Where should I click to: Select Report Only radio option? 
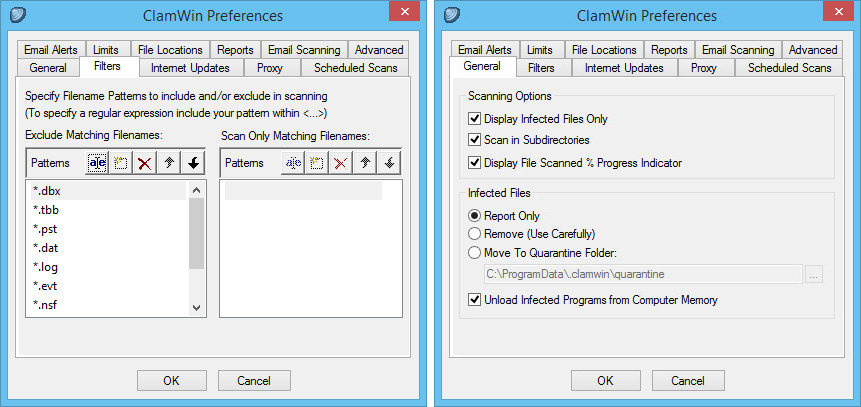[x=474, y=216]
